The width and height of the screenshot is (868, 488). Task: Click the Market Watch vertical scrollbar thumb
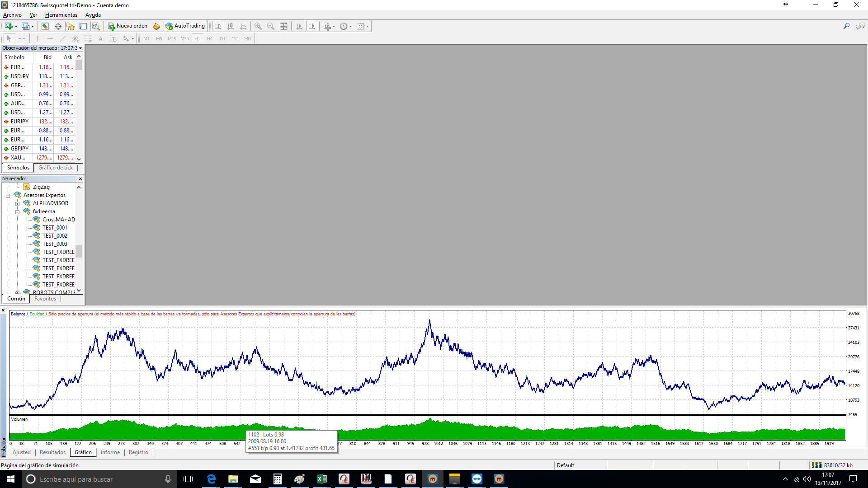(x=79, y=65)
